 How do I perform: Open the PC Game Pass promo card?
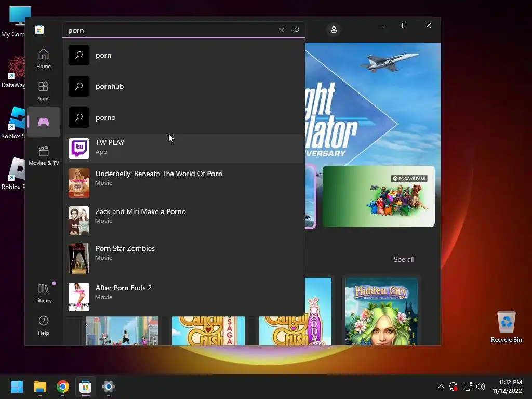[379, 196]
